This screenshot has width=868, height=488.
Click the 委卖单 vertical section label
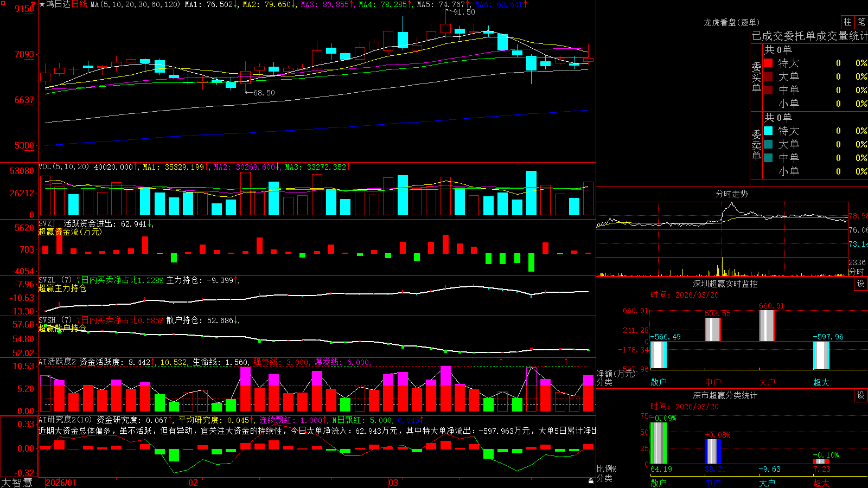pos(756,145)
